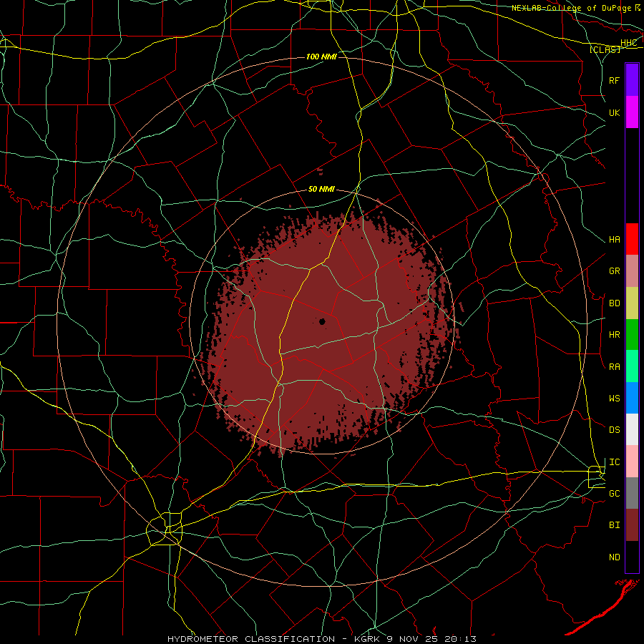Click the RF label text in the legend

pos(614,80)
